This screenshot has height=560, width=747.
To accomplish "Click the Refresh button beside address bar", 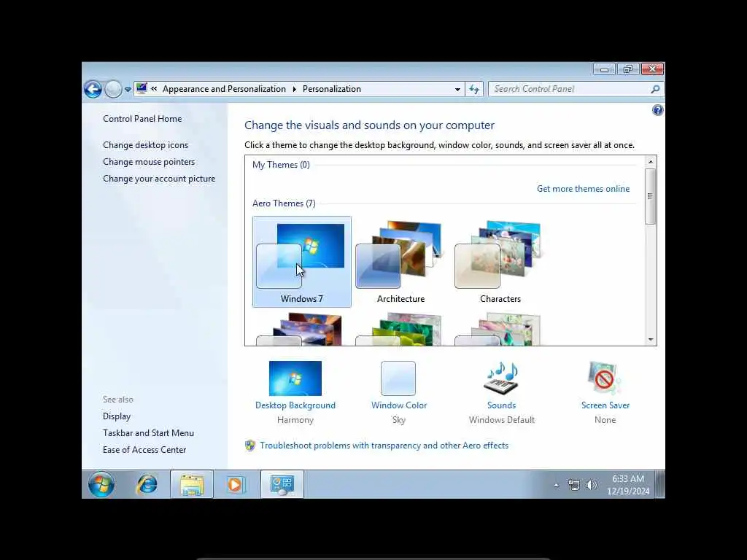I will 474,89.
